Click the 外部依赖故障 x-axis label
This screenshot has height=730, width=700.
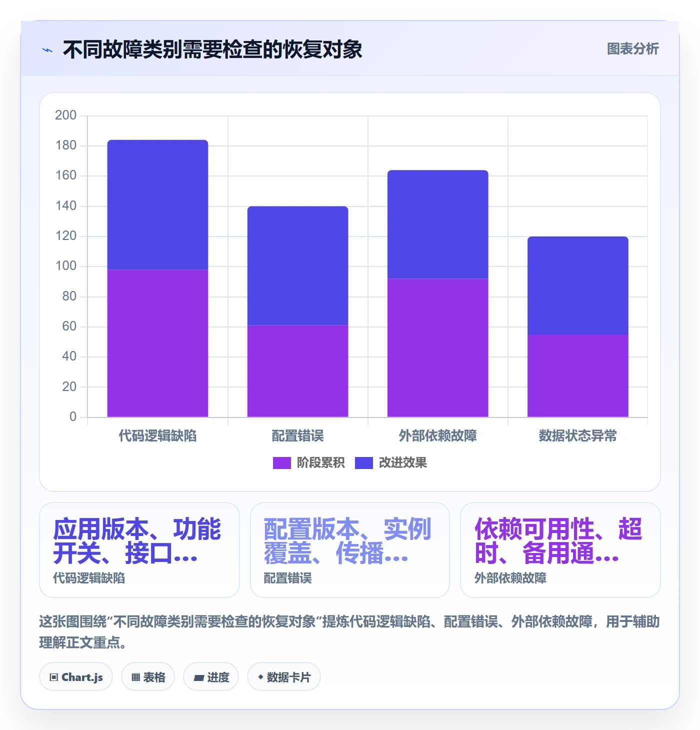coord(437,436)
